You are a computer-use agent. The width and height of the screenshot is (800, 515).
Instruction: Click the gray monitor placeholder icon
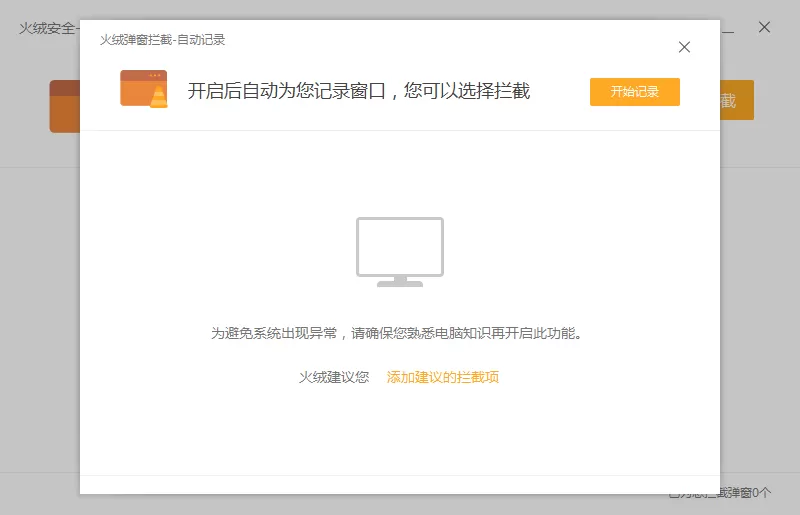[x=400, y=252]
